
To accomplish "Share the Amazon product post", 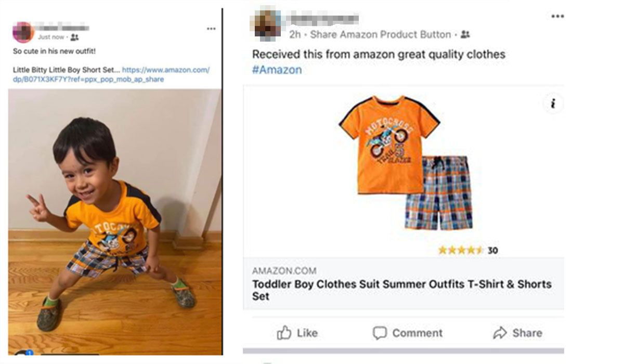I will 517,333.
